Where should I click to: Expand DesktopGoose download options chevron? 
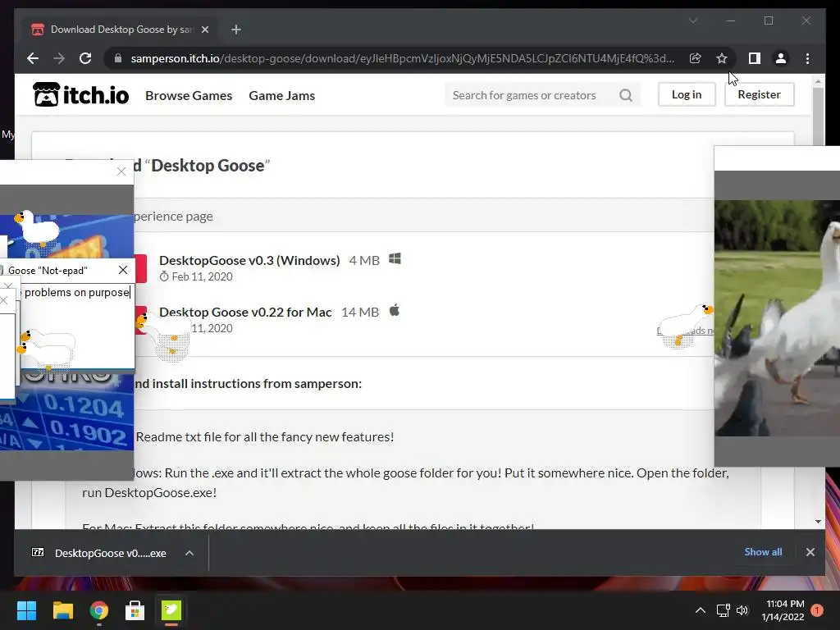[x=189, y=553]
